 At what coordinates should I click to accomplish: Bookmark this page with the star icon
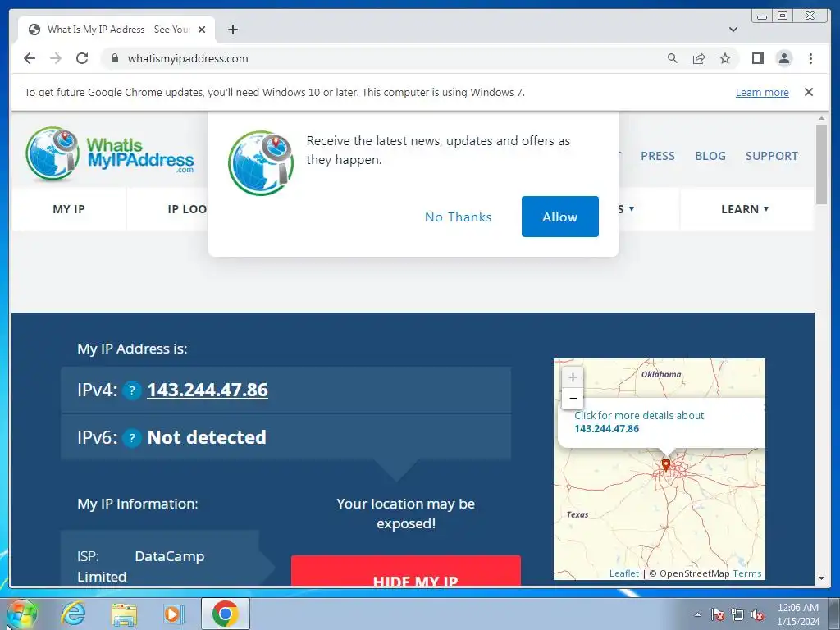(725, 58)
